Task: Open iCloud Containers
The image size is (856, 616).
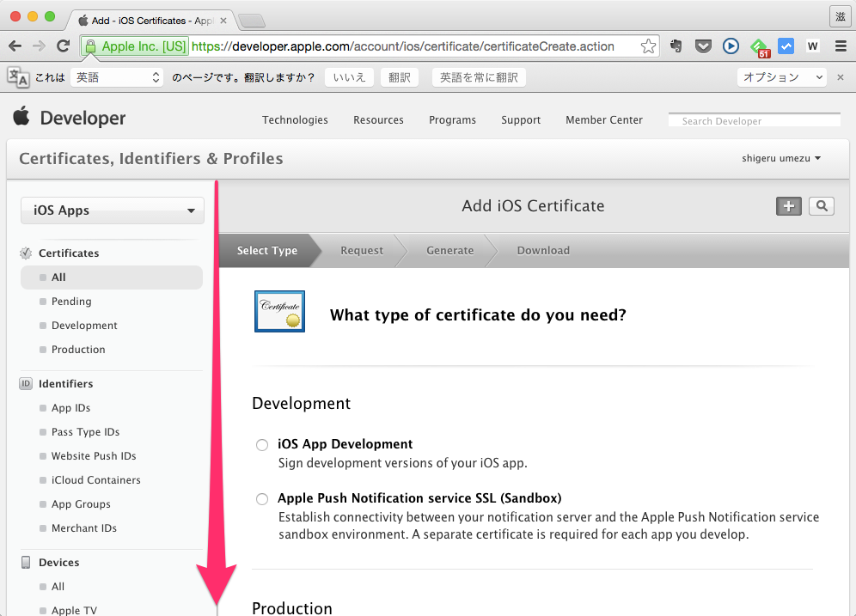Action: (x=95, y=479)
